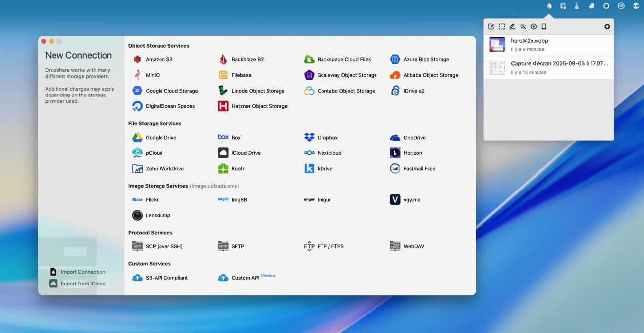The image size is (644, 333).
Task: Select Custom API preview service
Action: (x=247, y=278)
